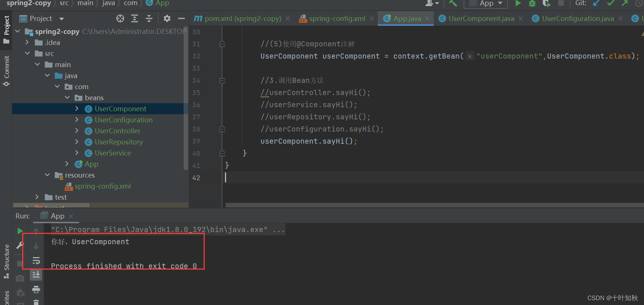Select UserConfiguration in project tree
This screenshot has width=644, height=305.
(124, 120)
